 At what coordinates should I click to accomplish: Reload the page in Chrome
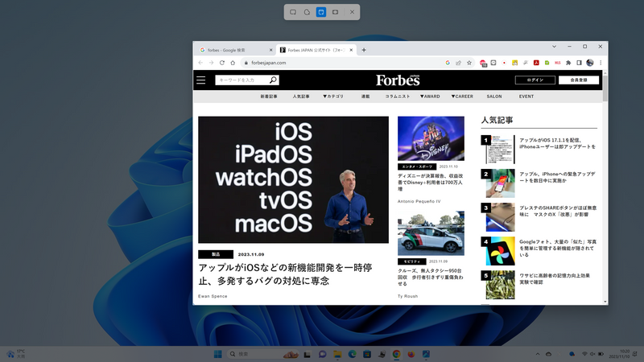click(x=233, y=63)
